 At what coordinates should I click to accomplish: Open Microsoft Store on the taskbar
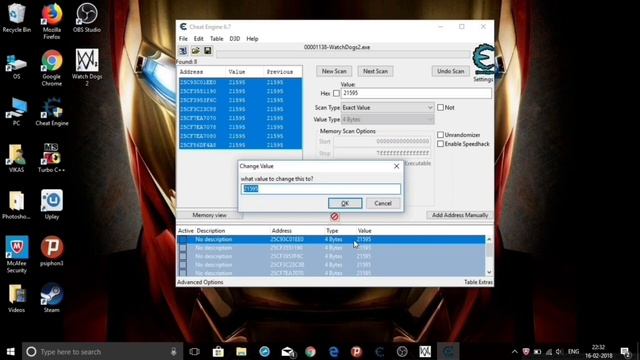point(218,351)
